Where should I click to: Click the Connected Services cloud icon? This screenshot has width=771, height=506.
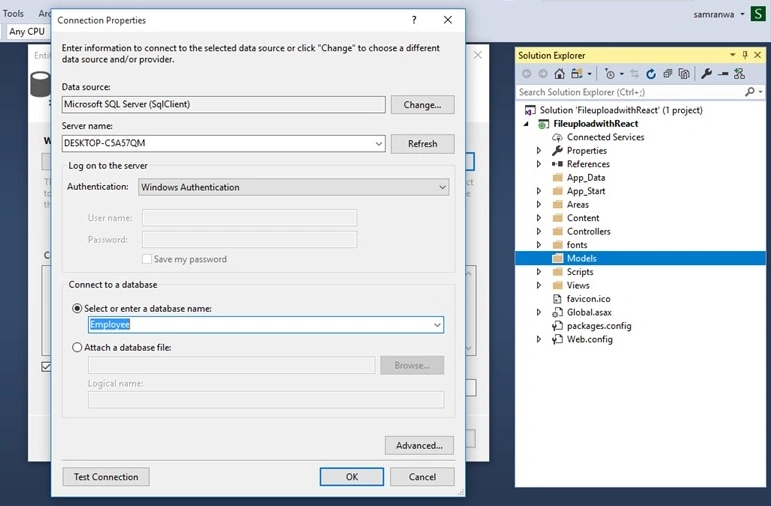[x=557, y=137]
